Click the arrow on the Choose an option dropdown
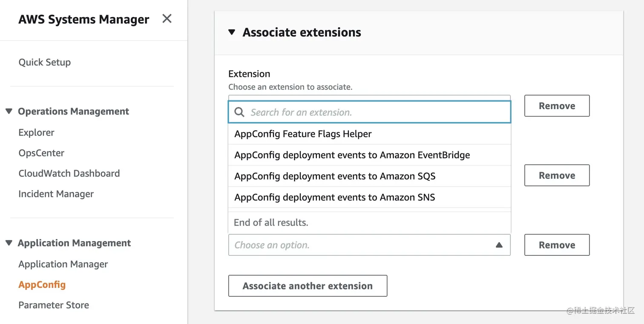The width and height of the screenshot is (644, 324). pos(499,245)
